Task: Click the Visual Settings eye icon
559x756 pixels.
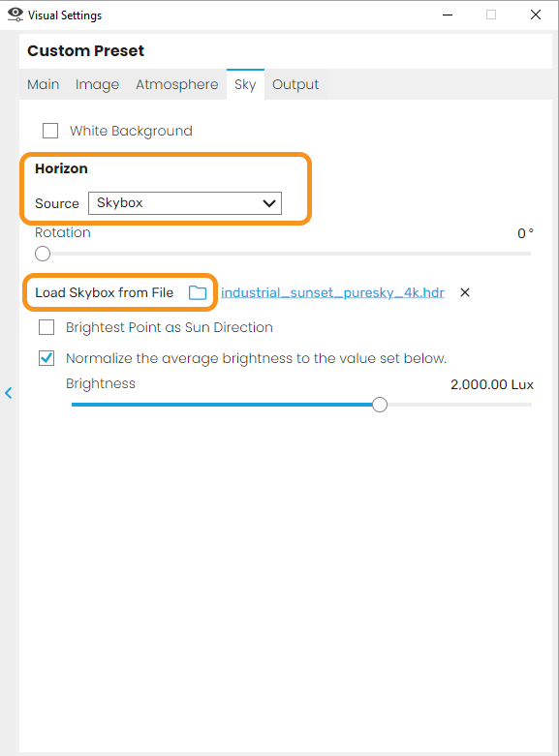Action: tap(16, 15)
